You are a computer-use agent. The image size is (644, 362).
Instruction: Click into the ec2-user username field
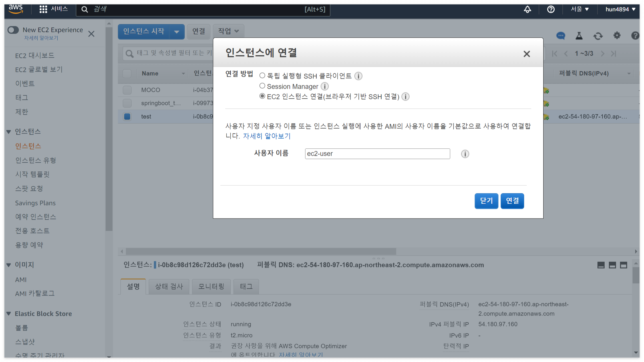tap(377, 154)
